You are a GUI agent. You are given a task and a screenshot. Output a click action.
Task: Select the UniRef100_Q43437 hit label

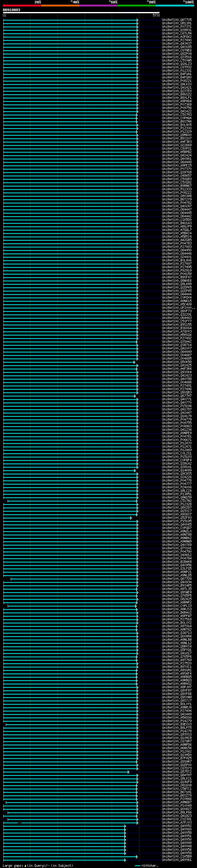click(x=177, y=43)
